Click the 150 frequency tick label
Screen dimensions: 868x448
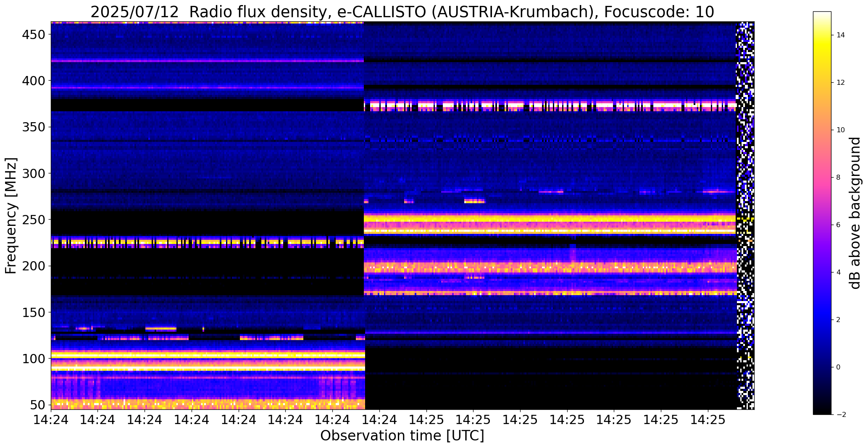tap(33, 312)
